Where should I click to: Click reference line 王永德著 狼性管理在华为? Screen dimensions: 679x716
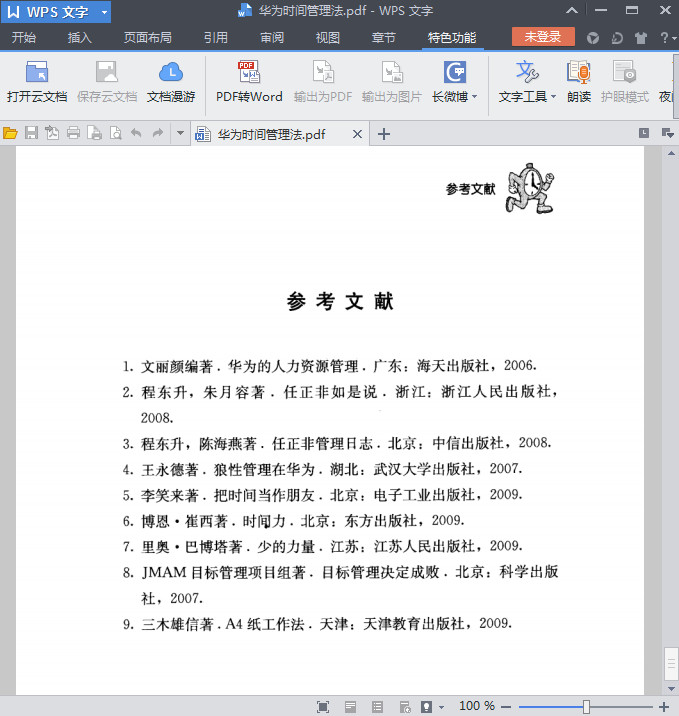pyautogui.click(x=322, y=469)
